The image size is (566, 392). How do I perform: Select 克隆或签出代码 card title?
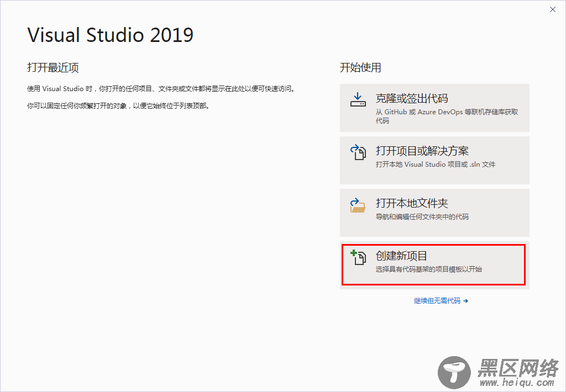(411, 98)
